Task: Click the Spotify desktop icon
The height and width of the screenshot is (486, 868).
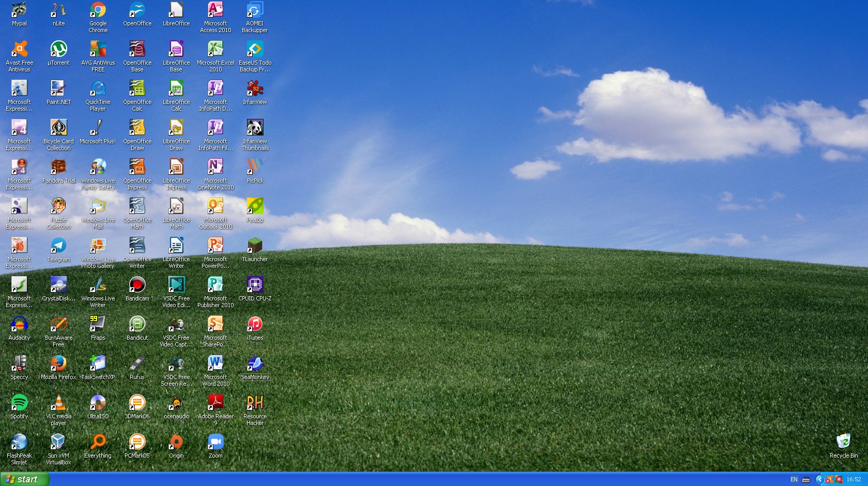Action: tap(19, 403)
